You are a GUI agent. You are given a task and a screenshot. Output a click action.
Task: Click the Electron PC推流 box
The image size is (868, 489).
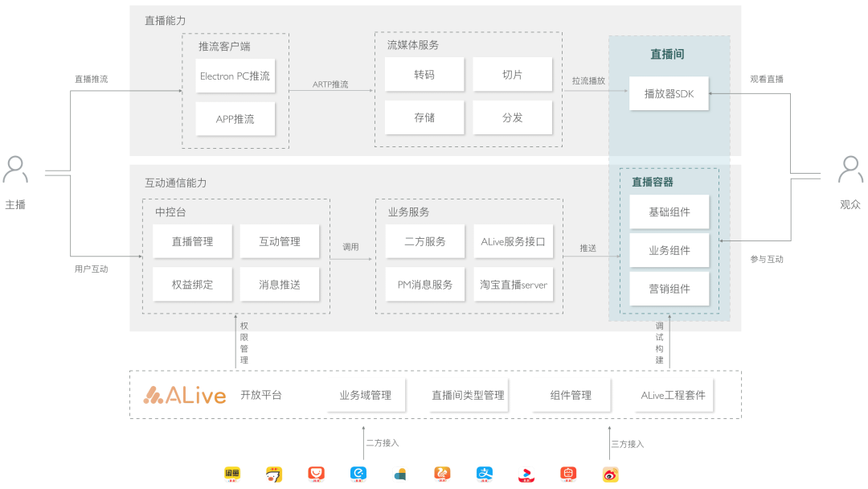tap(235, 76)
